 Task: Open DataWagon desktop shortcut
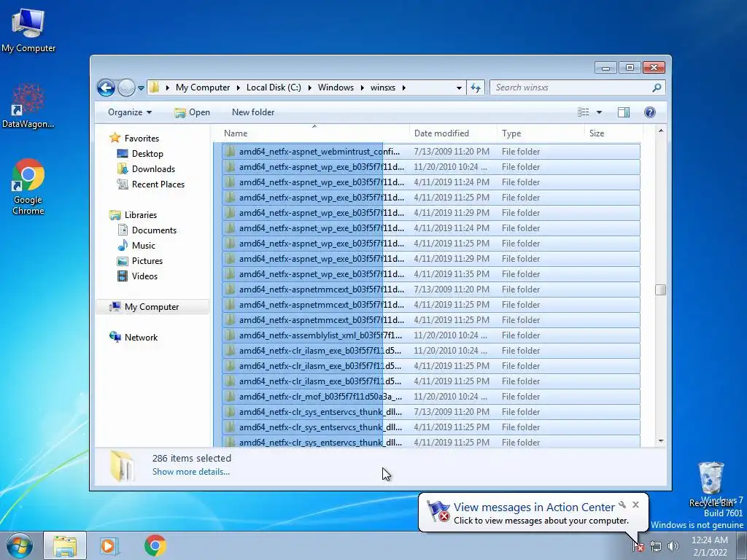(x=28, y=106)
